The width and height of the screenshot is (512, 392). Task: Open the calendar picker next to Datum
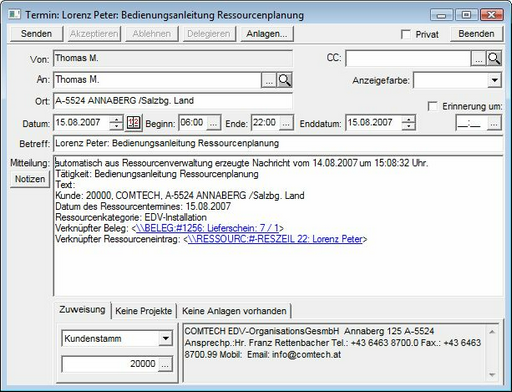(134, 123)
